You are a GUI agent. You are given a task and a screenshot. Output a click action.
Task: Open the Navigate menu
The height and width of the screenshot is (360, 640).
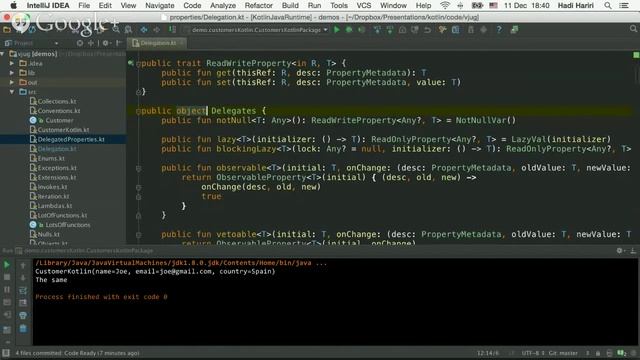point(160,5)
